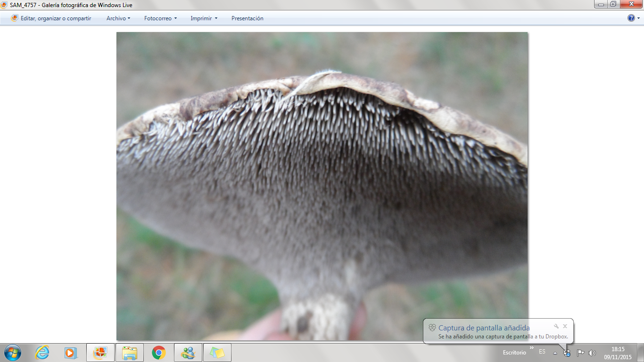Image resolution: width=644 pixels, height=362 pixels.
Task: Open Dropbox notification settings wrench icon
Action: 556,326
